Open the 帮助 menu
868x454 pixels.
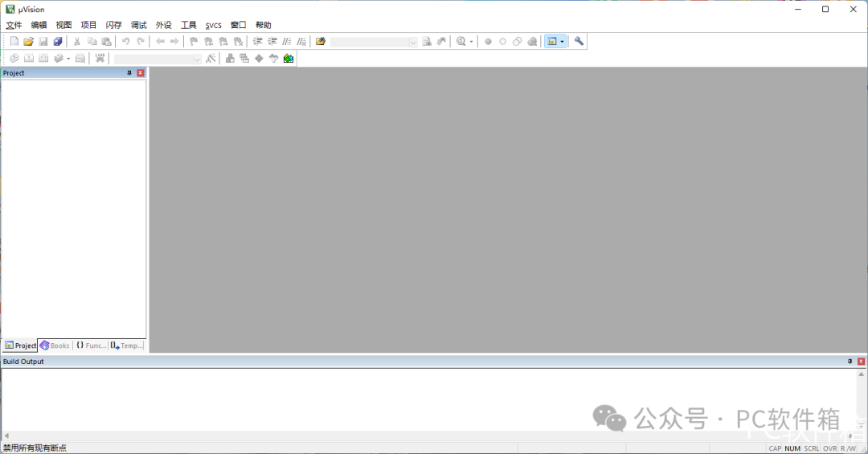[263, 25]
